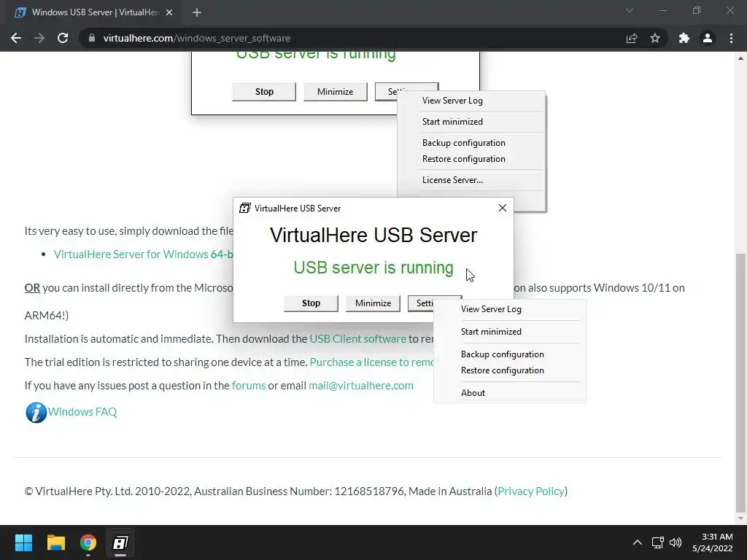Show hidden system tray icons
This screenshot has width=747, height=560.
click(638, 542)
